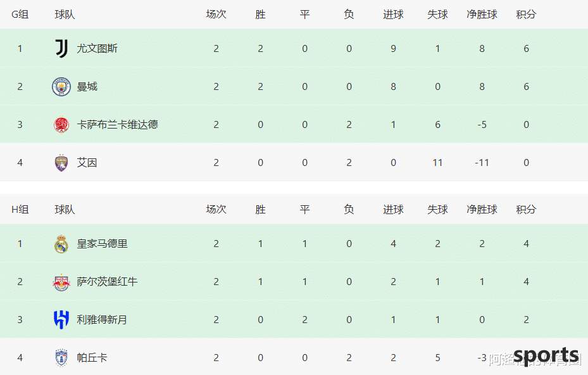Click the G组 group header label

tap(20, 15)
